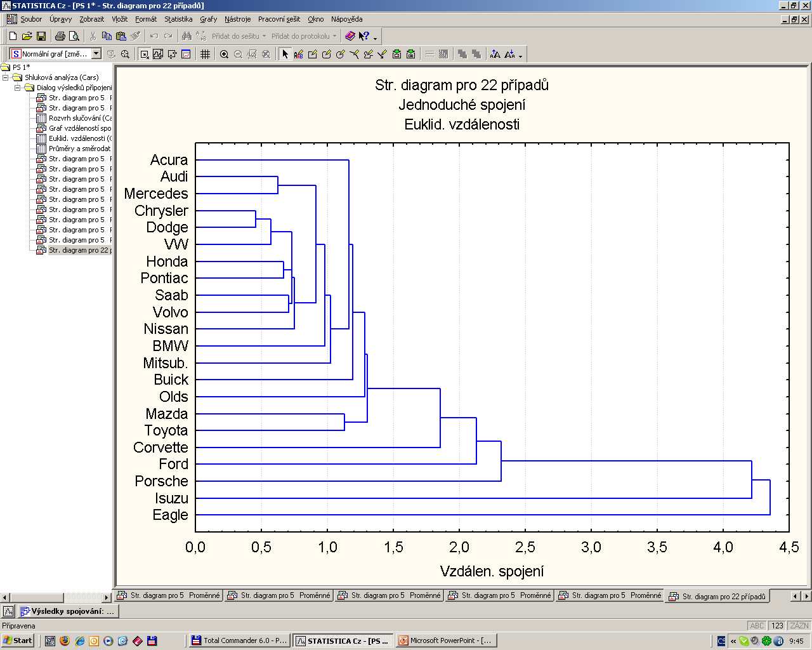Select the rounded rectangle drawing tool

coord(327,54)
